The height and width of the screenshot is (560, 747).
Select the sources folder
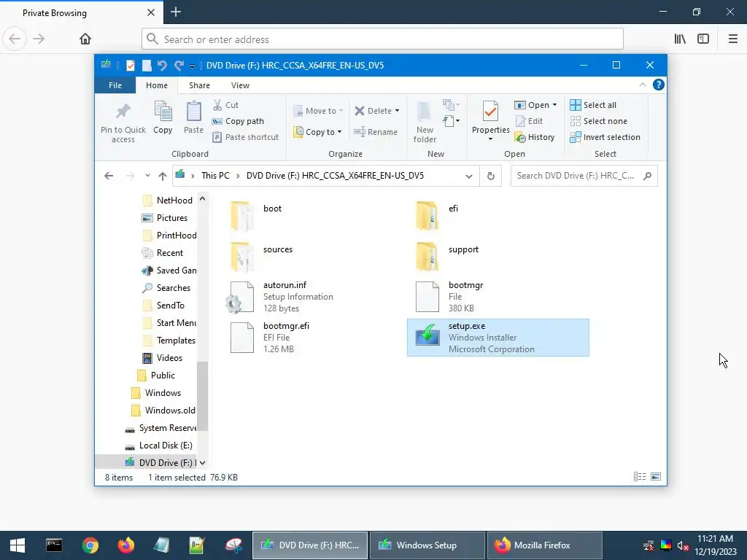pos(262,257)
